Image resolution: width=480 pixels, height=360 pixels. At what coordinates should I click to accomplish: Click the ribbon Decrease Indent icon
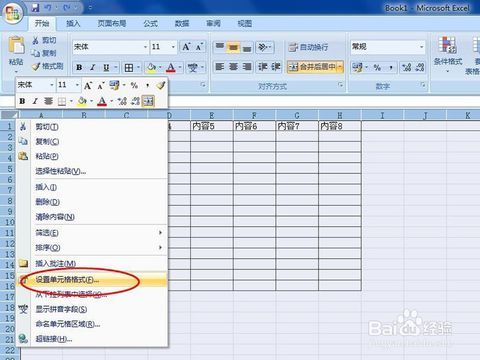(262, 67)
